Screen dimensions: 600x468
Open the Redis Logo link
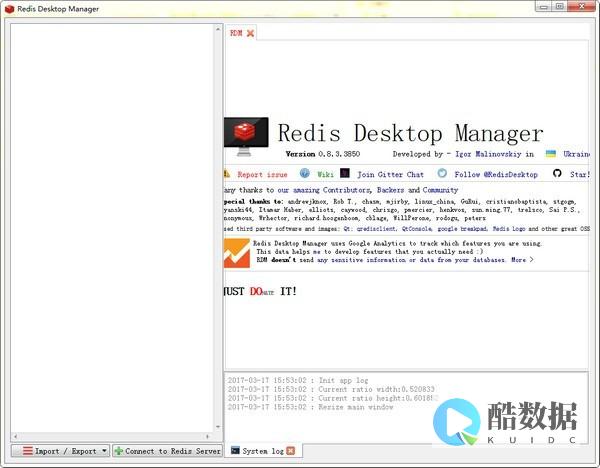[x=509, y=229]
